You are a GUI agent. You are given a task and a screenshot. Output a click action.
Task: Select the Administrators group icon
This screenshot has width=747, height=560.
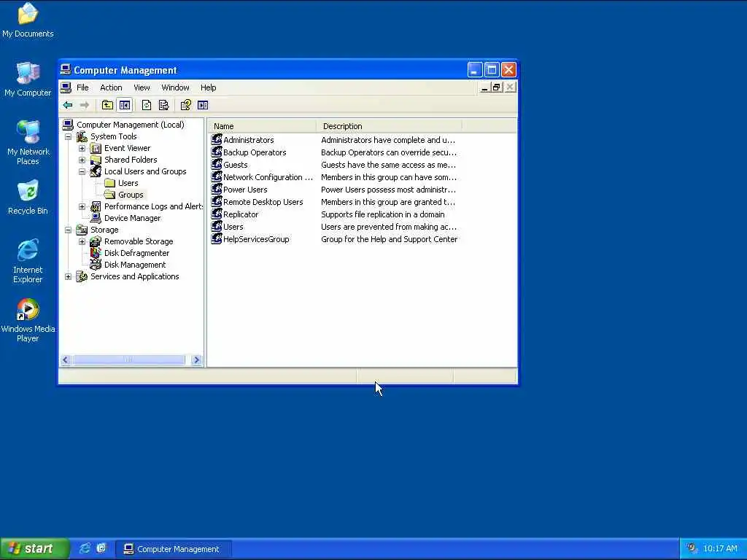pos(217,139)
